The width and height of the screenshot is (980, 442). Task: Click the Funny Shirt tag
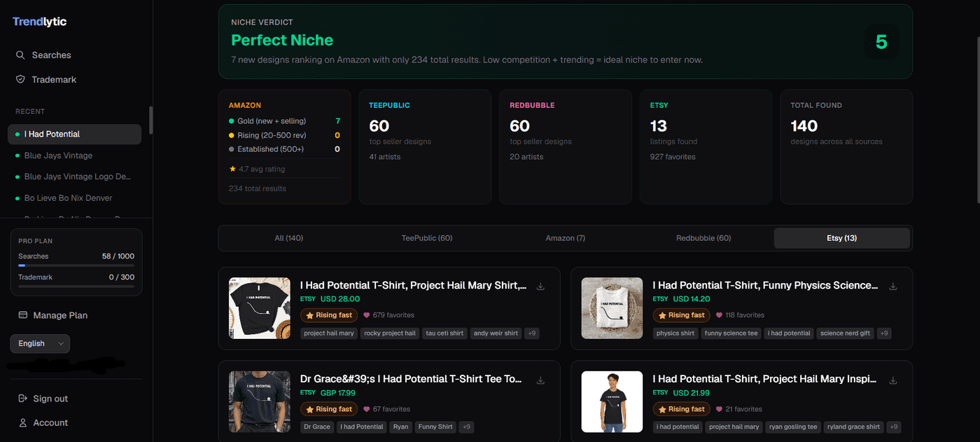[435, 427]
